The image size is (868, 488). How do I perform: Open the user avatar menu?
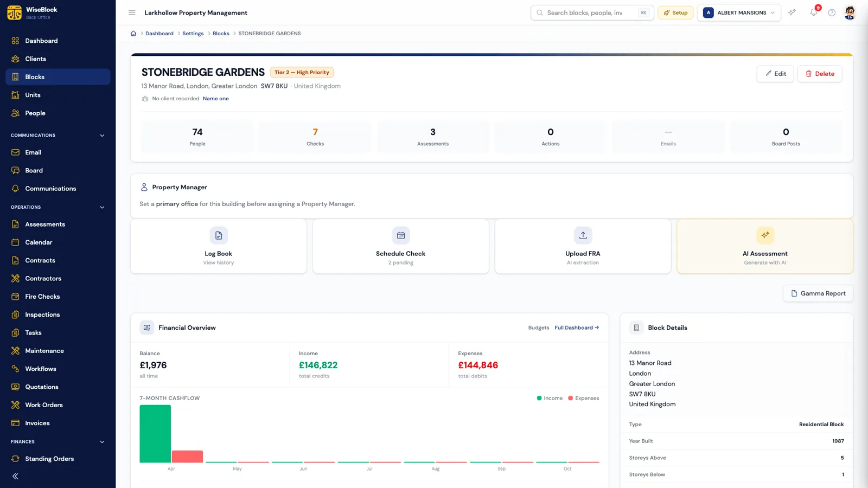(x=850, y=12)
